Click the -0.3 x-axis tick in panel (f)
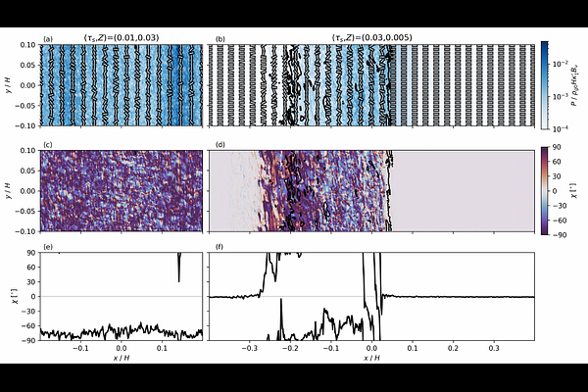Viewport: 588px width, 392px height. pyautogui.click(x=249, y=348)
